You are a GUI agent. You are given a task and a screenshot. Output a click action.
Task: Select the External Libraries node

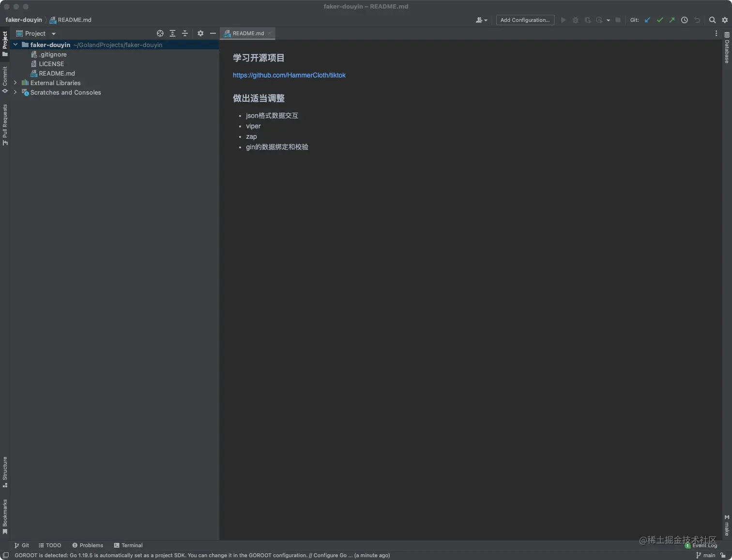pyautogui.click(x=55, y=83)
